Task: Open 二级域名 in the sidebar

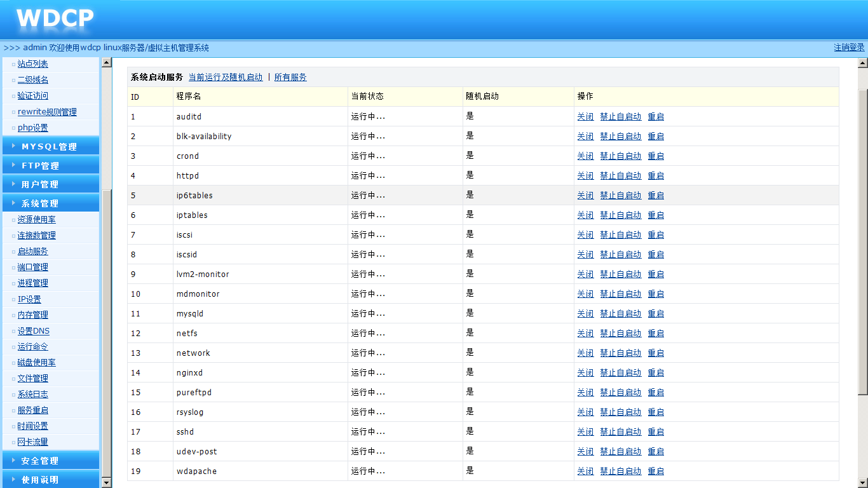Action: 33,80
